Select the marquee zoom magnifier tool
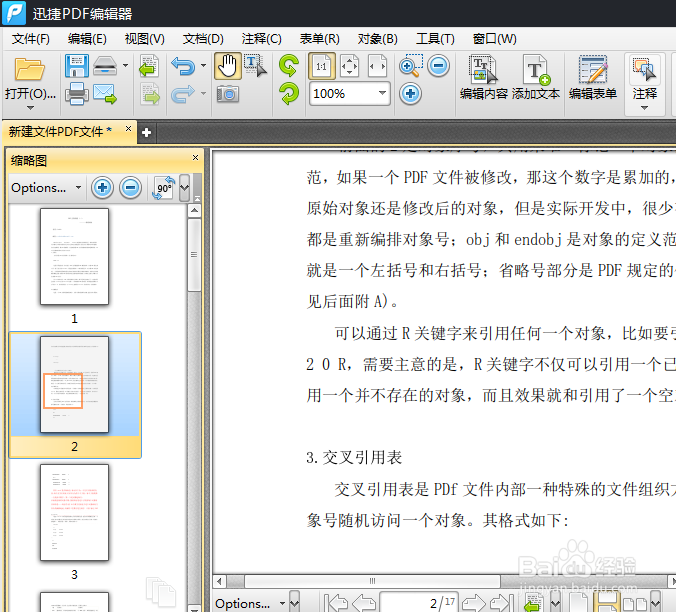Screen dimensions: 676x612 tap(411, 66)
